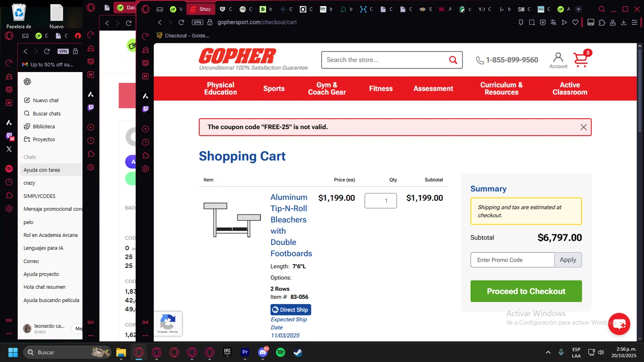This screenshot has height=362, width=644.
Task: Open the extensions cube icon in the toolbar
Action: coord(602,22)
